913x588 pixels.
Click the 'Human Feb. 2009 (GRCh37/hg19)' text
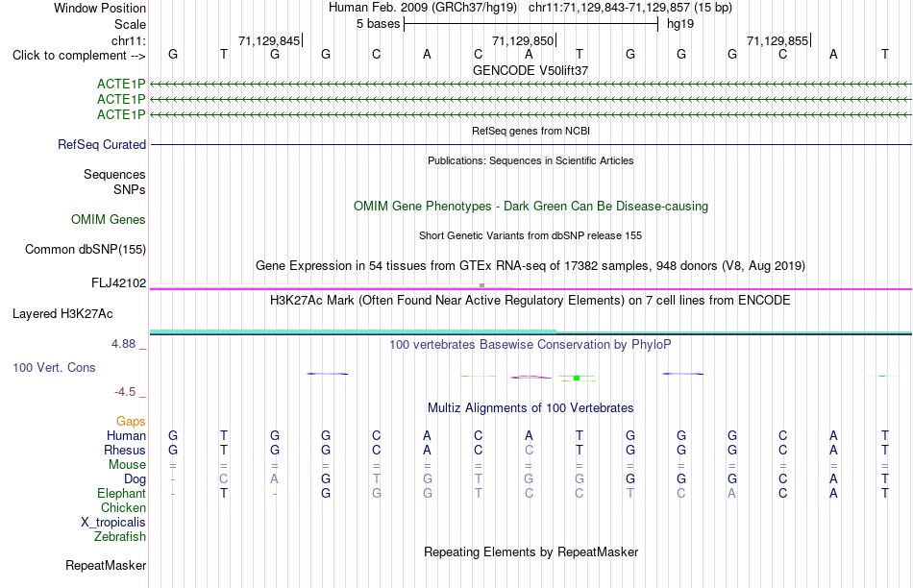pyautogui.click(x=423, y=8)
